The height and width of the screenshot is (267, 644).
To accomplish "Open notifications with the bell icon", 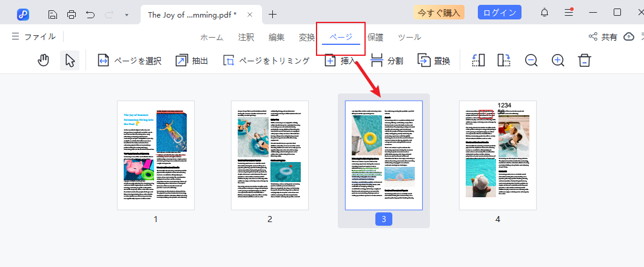I will [545, 13].
